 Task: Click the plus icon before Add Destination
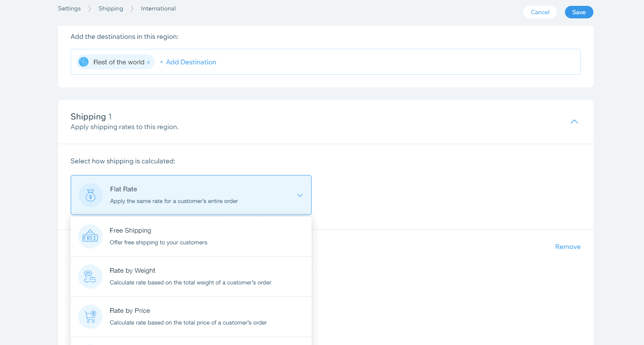pyautogui.click(x=161, y=62)
